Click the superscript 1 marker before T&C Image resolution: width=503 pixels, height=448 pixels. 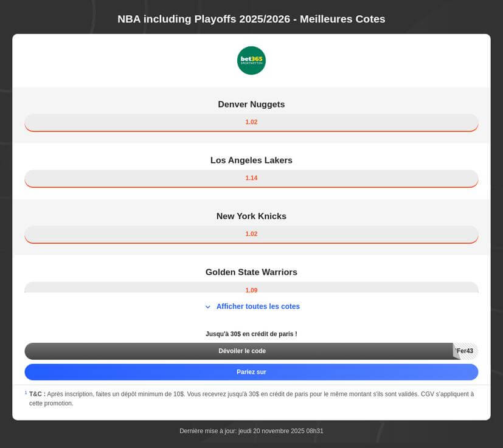click(26, 391)
